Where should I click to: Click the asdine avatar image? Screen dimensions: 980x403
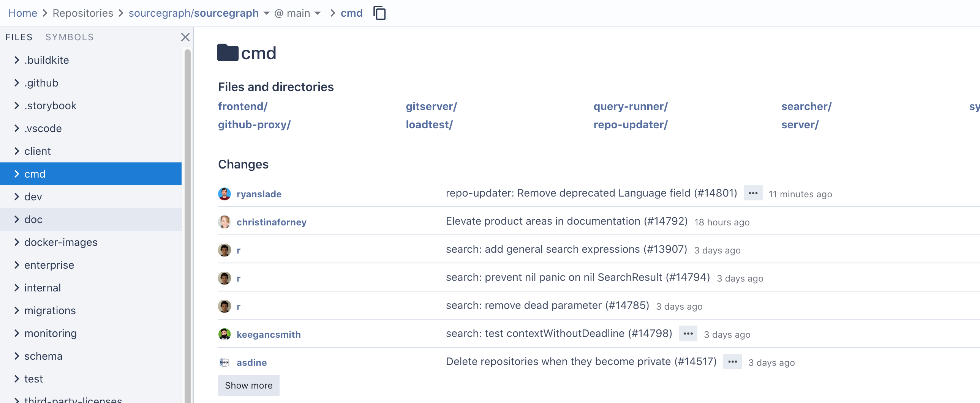tap(224, 363)
